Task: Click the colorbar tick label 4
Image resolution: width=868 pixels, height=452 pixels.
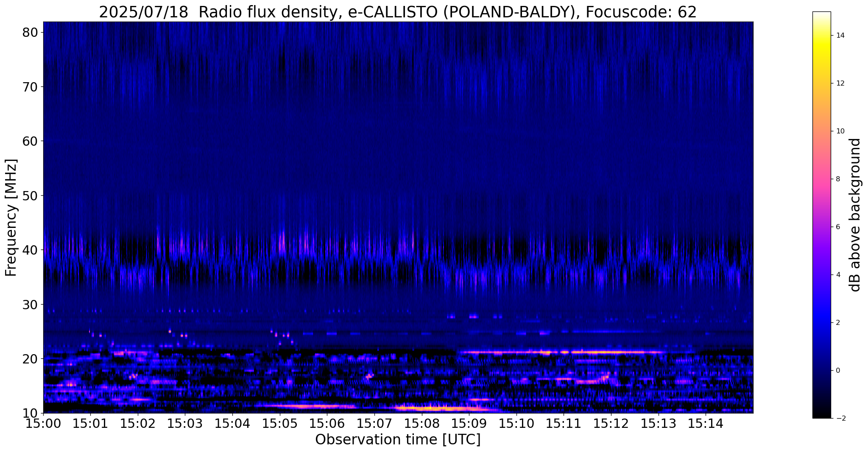Action: (838, 275)
